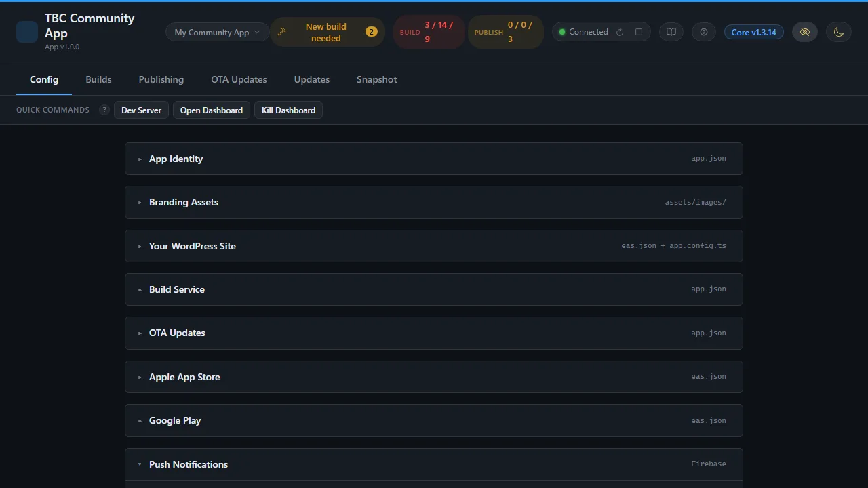The image size is (868, 488).
Task: Expand the Your WordPress Site section
Action: (x=434, y=246)
